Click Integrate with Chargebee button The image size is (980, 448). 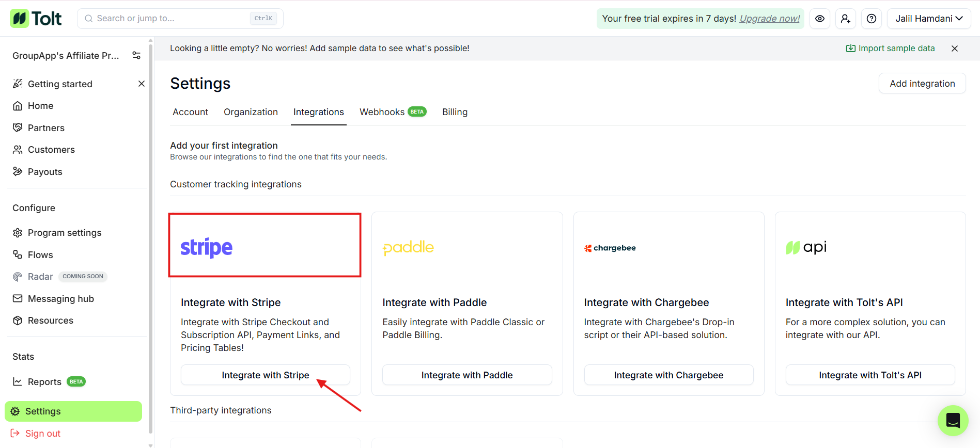[x=668, y=375]
